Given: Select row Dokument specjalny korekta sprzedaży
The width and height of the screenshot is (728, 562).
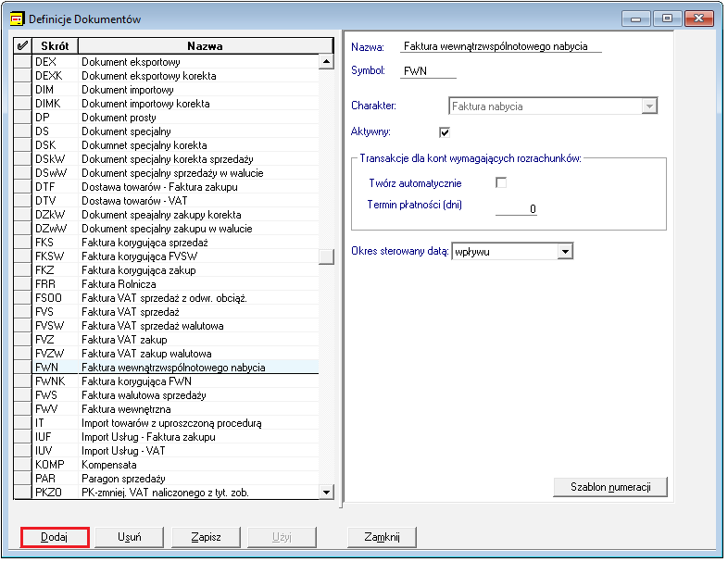Looking at the screenshot, I should 175,159.
